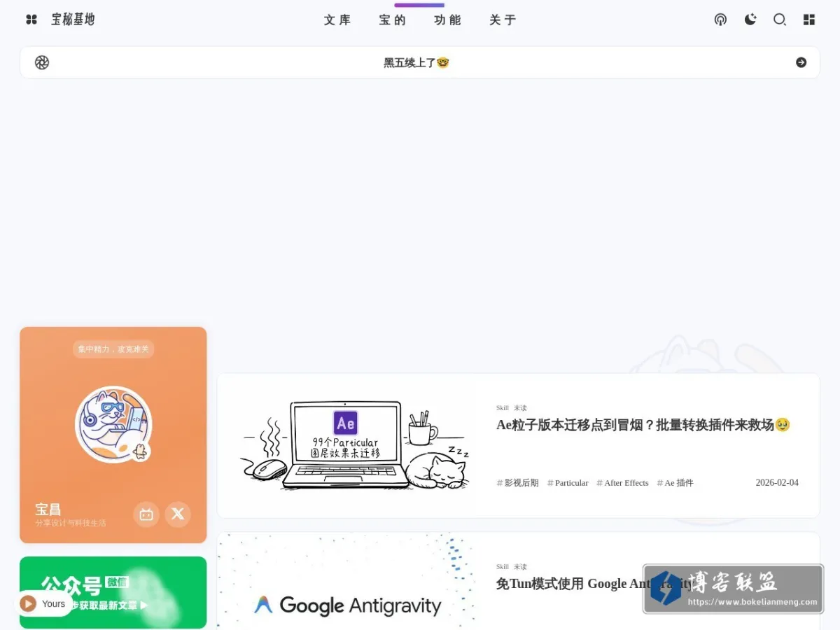Click the 分享设计与科技生活 tagline

[71, 523]
